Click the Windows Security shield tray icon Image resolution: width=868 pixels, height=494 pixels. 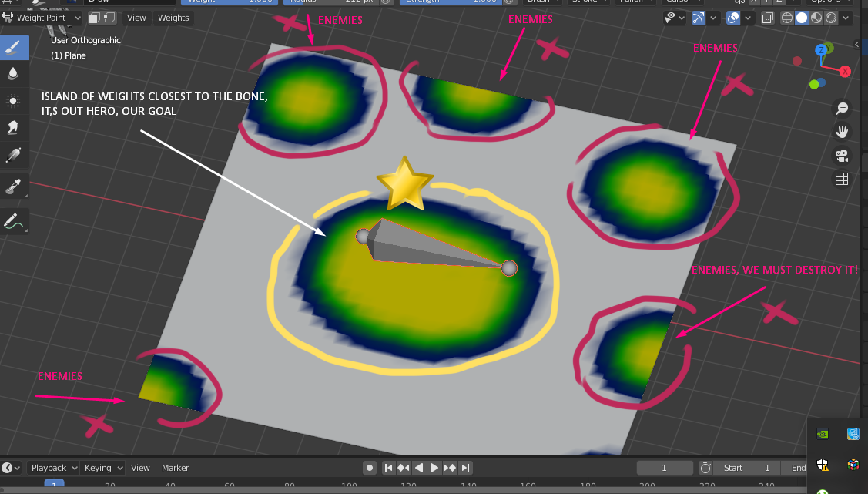[823, 465]
